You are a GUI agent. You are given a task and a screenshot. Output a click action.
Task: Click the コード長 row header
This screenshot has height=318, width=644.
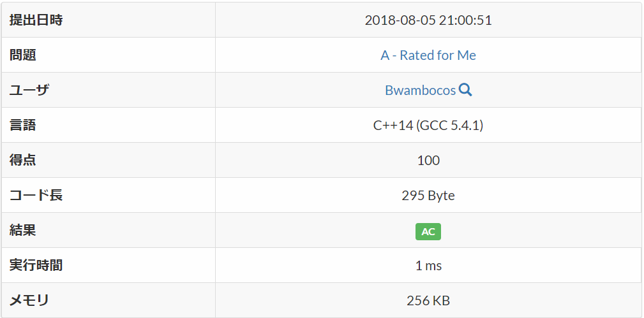(109, 195)
